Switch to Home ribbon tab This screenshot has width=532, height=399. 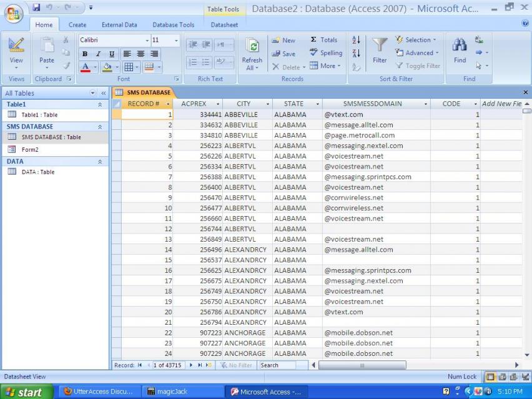44,25
